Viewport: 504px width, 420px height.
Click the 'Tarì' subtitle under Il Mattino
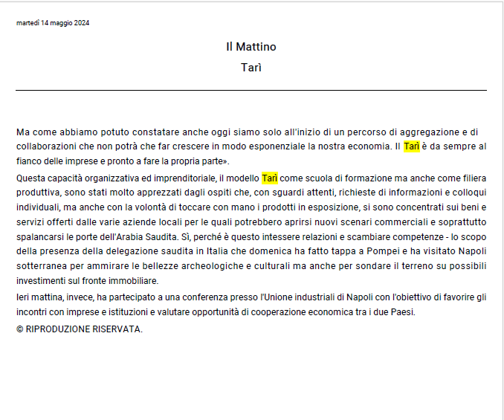pyautogui.click(x=251, y=68)
